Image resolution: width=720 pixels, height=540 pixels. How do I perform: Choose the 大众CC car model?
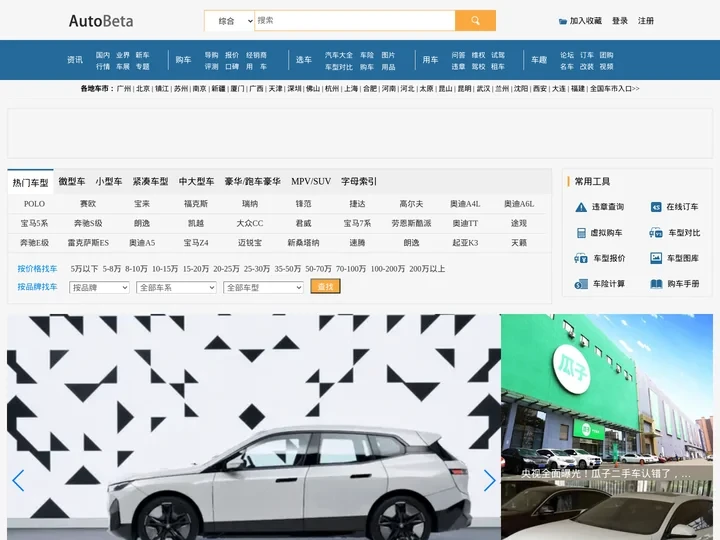(250, 224)
